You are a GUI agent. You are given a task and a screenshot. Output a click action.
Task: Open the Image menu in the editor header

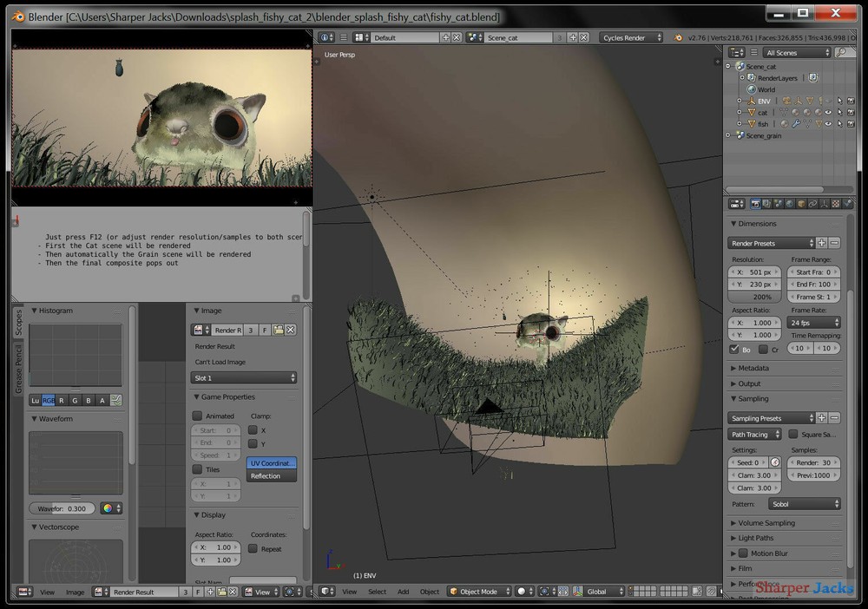[x=76, y=592]
